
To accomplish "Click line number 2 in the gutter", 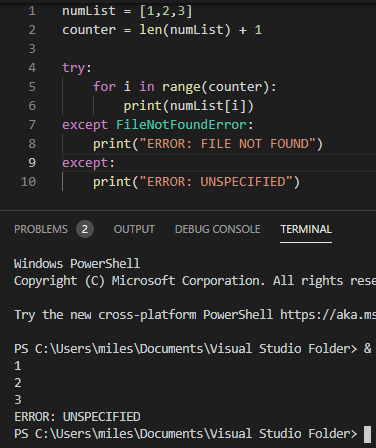I will [32, 30].
